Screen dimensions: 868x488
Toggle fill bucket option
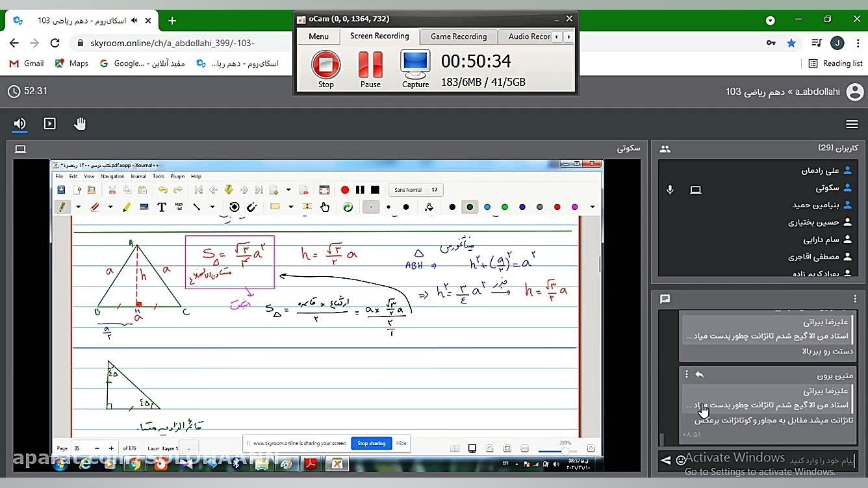pos(429,207)
